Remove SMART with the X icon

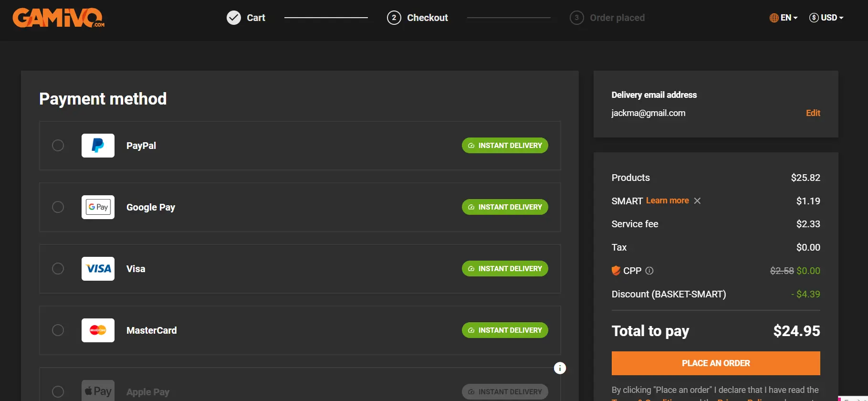coord(697,200)
